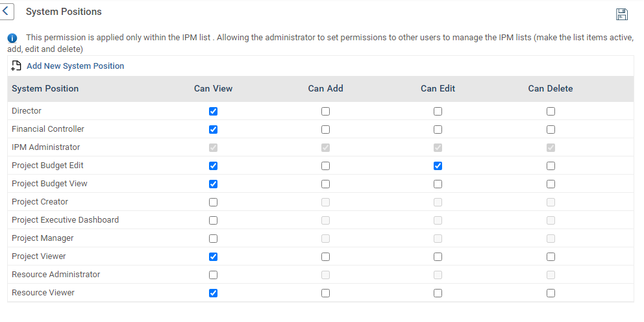
Task: Enable Can Add for Financial Controller
Action: point(326,129)
